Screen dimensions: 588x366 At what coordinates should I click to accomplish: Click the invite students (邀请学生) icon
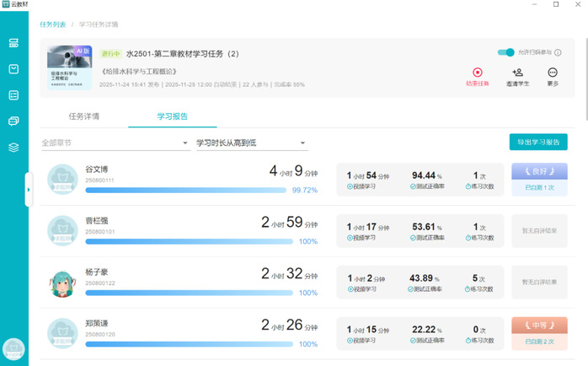(x=517, y=73)
